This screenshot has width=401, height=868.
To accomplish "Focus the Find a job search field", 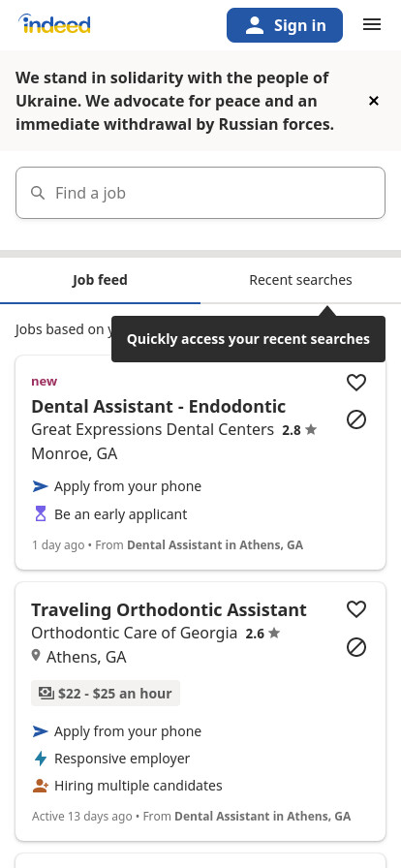I will pyautogui.click(x=200, y=193).
